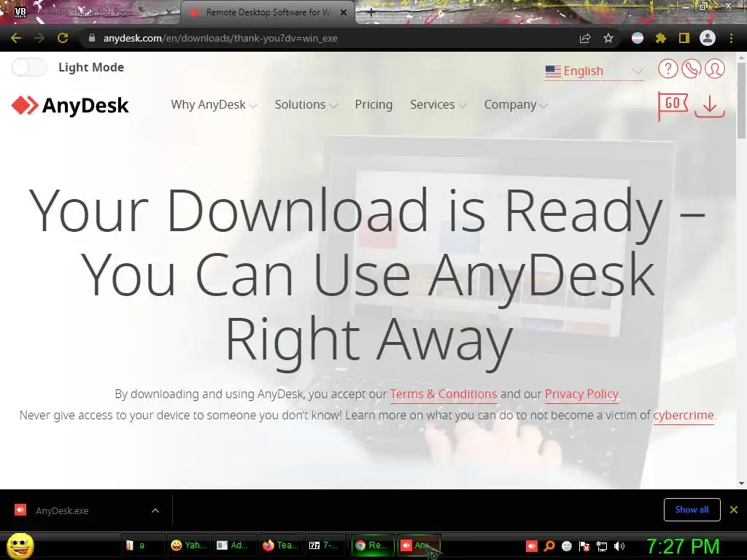This screenshot has height=560, width=747.
Task: Open the help question-mark icon
Action: 668,69
